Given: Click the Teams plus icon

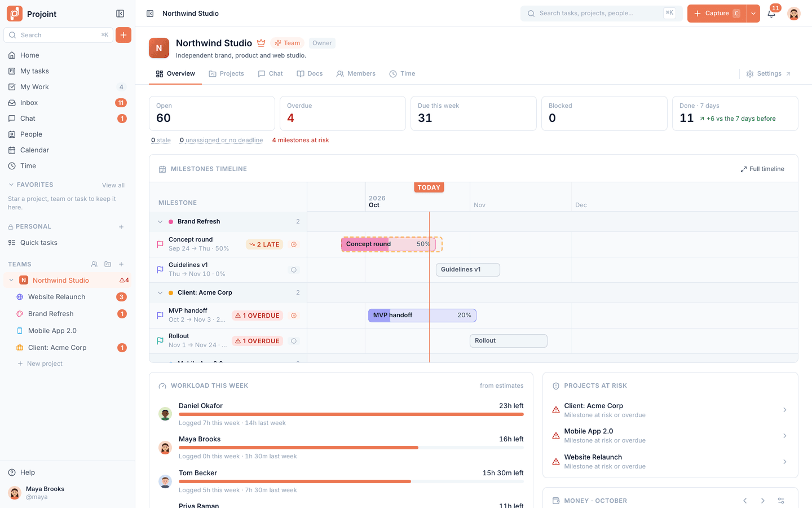Looking at the screenshot, I should pos(121,264).
